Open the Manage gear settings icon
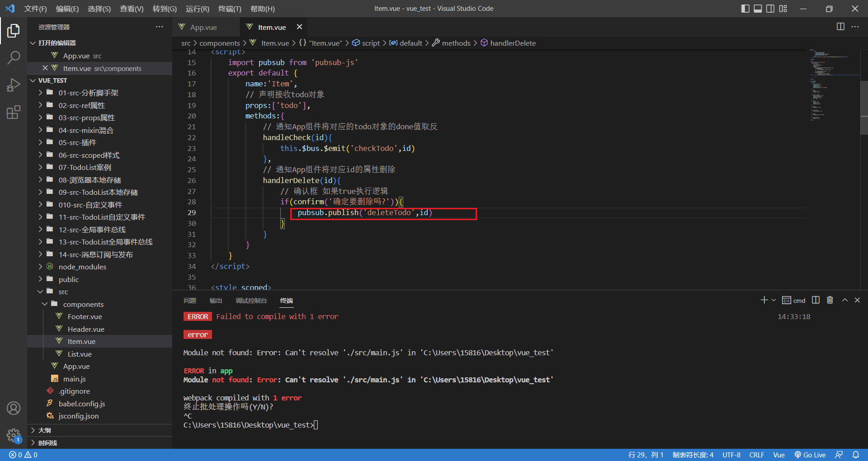868x461 pixels. (14, 435)
